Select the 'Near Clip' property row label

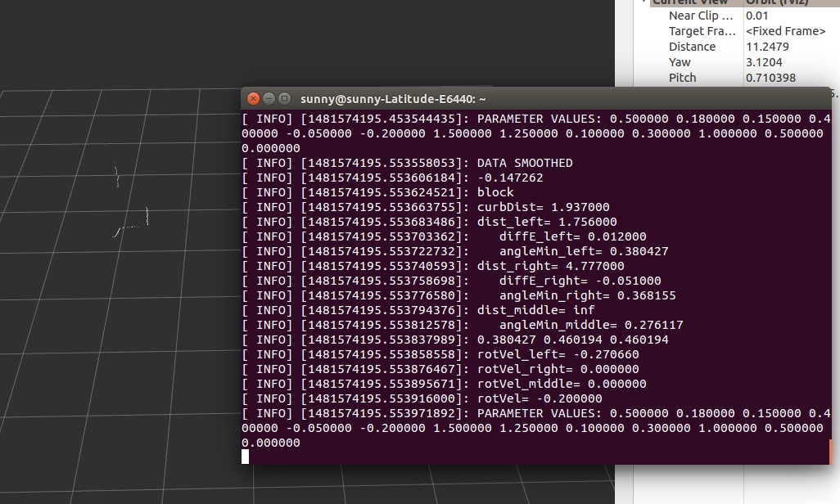pyautogui.click(x=700, y=16)
